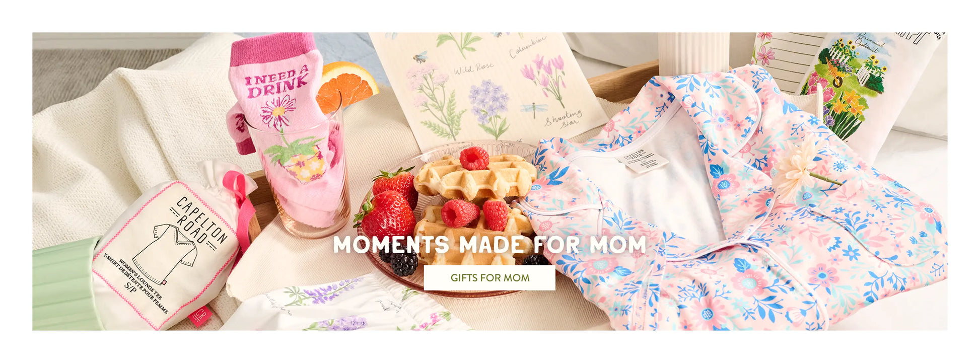Click the GIFTS FOR MOM button
The height and width of the screenshot is (363, 980).
tap(489, 277)
